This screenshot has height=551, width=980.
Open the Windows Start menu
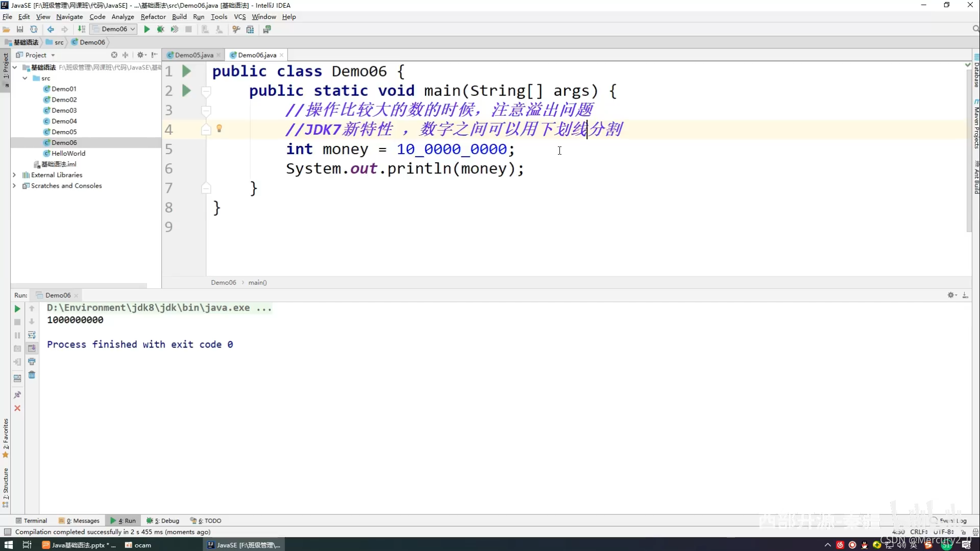tap(9, 545)
